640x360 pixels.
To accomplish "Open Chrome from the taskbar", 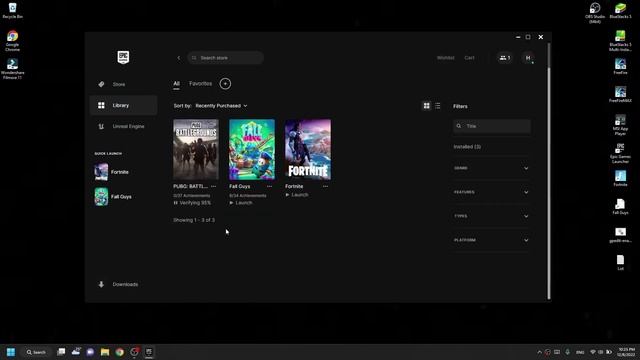I will point(120,352).
